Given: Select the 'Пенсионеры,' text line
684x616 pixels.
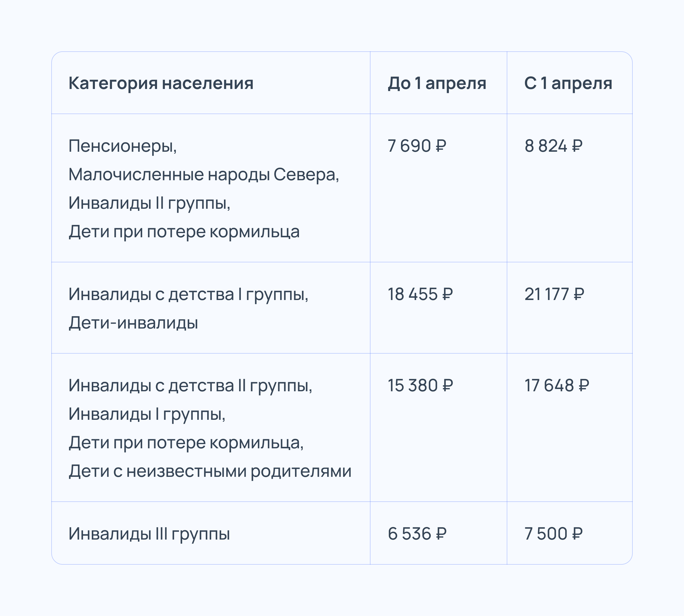Looking at the screenshot, I should click(x=123, y=147).
